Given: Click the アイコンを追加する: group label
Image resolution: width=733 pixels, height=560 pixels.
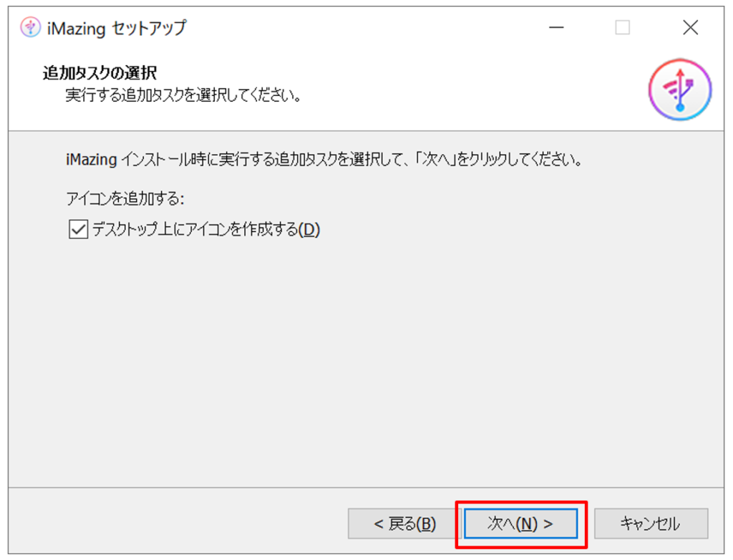Looking at the screenshot, I should [x=125, y=199].
